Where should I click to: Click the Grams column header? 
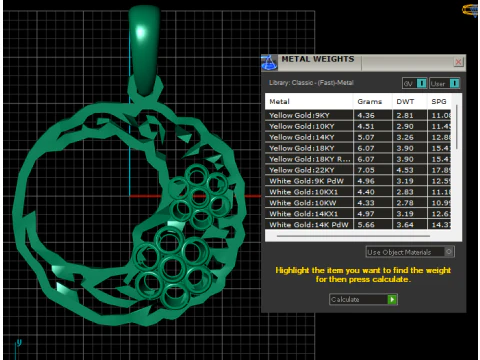pos(372,101)
